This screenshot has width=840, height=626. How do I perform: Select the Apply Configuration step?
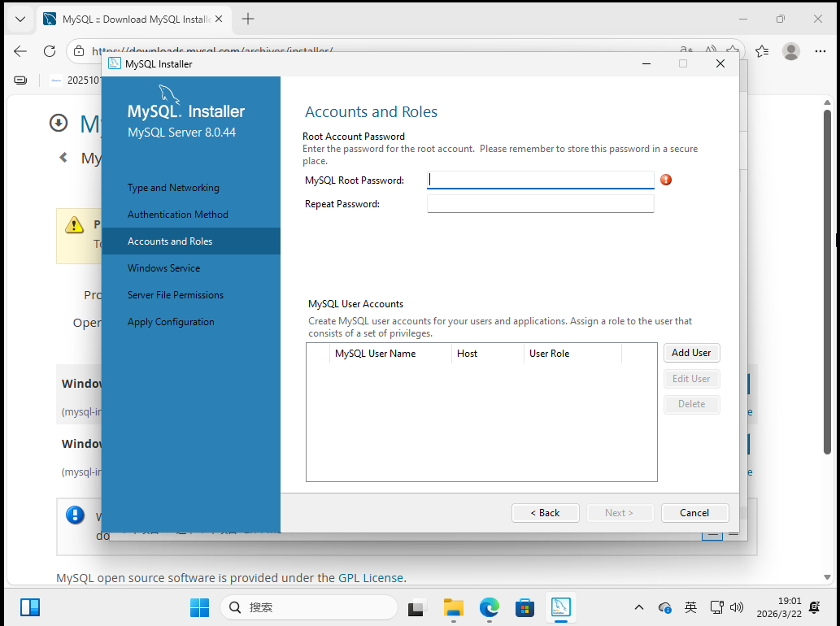pos(170,322)
